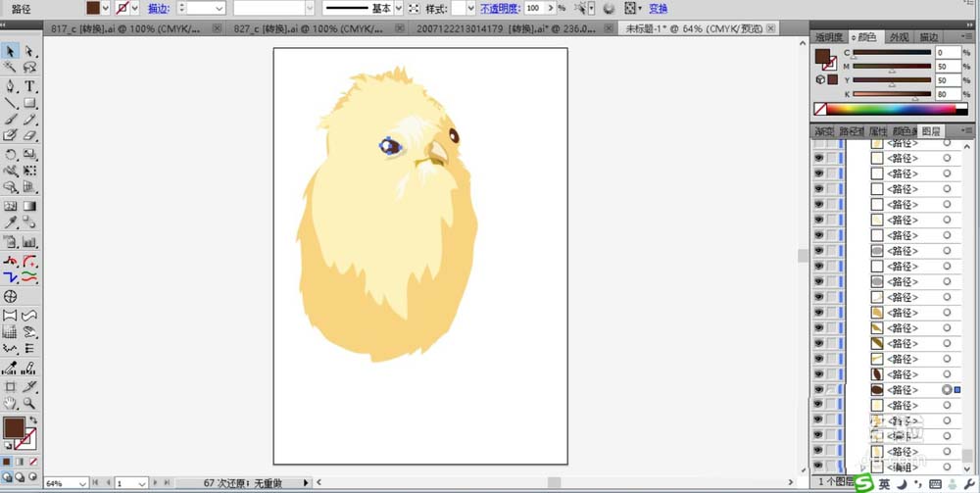980x493 pixels.
Task: Select the black arrow Selection tool
Action: point(11,51)
